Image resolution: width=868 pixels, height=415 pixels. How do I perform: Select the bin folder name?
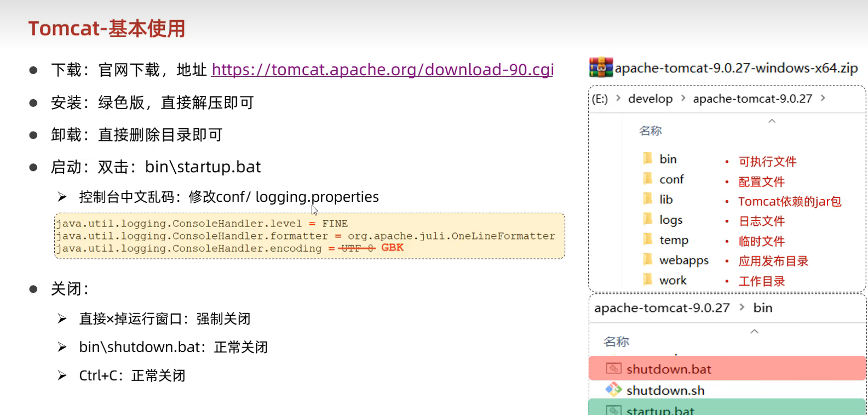(x=668, y=159)
